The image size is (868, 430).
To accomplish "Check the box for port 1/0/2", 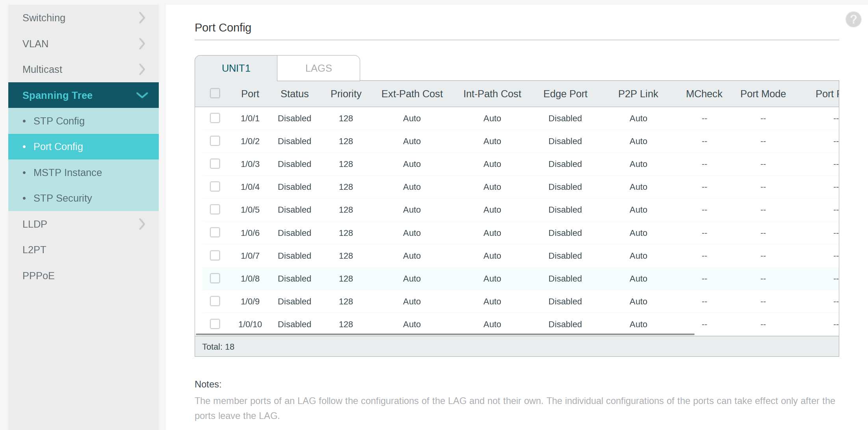I will click(x=215, y=141).
